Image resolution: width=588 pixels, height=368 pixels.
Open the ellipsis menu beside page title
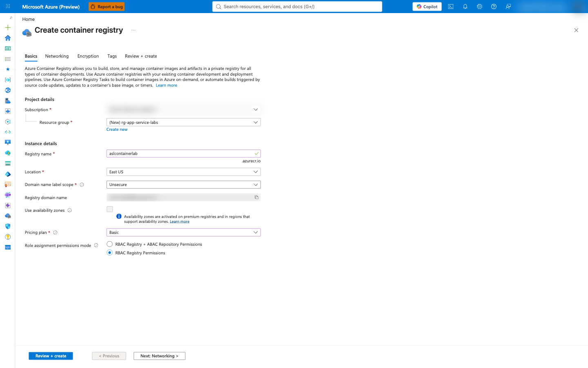click(133, 30)
